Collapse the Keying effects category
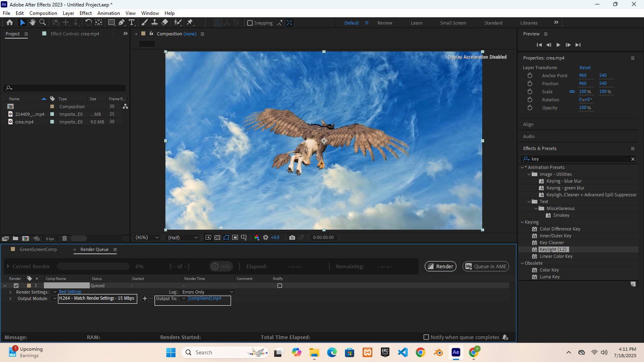644x362 pixels. (x=522, y=222)
